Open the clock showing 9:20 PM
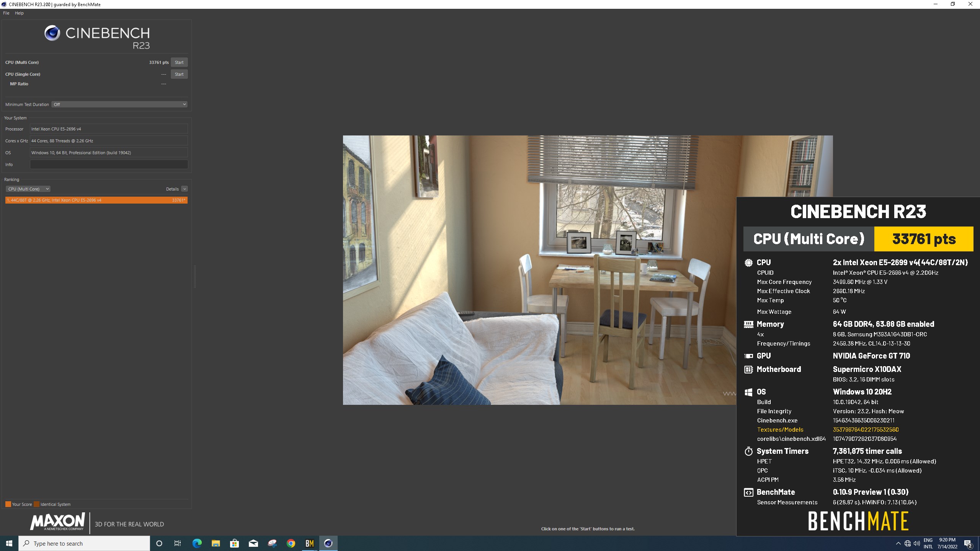 pos(947,543)
